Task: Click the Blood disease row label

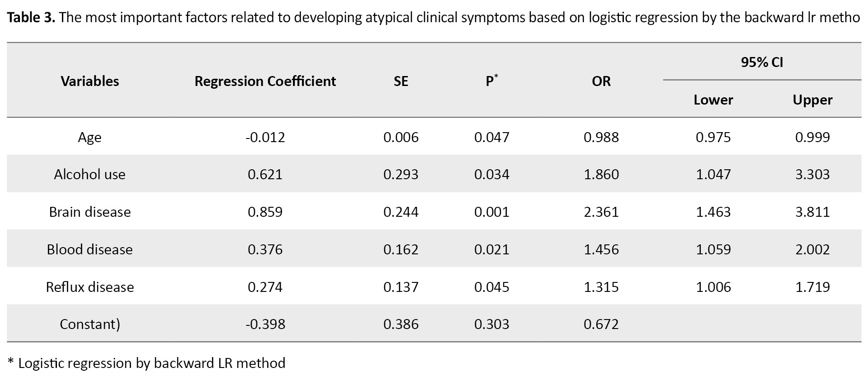Action: pos(90,249)
